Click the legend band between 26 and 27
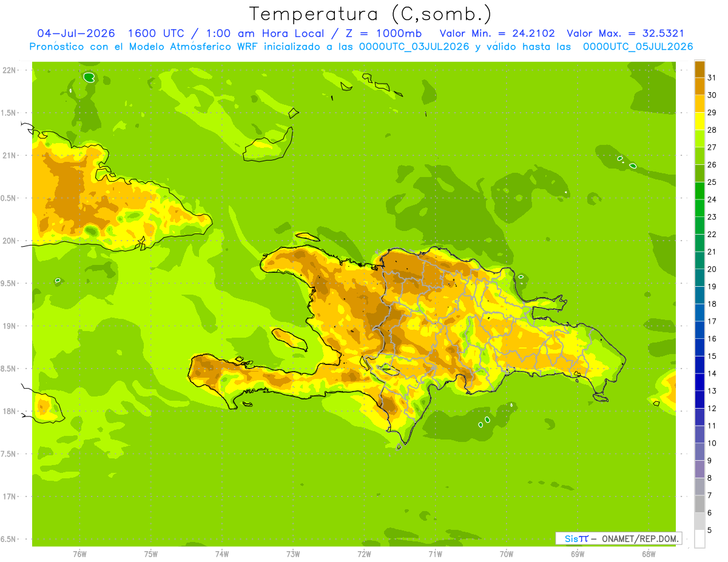Screen dimensions: 728x562 point(699,156)
